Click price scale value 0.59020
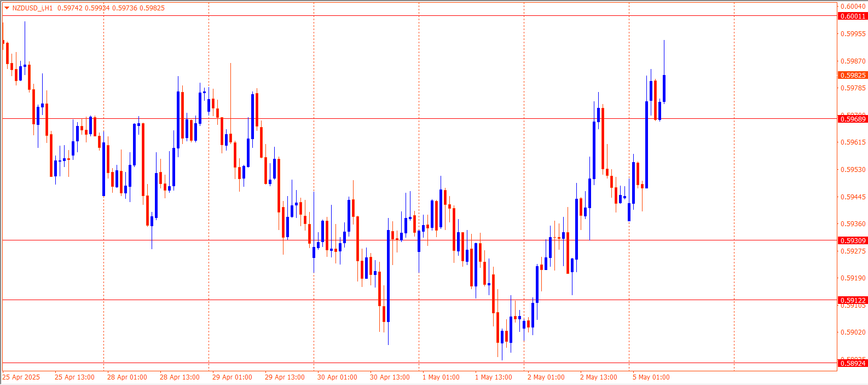The image size is (868, 385). [853, 332]
